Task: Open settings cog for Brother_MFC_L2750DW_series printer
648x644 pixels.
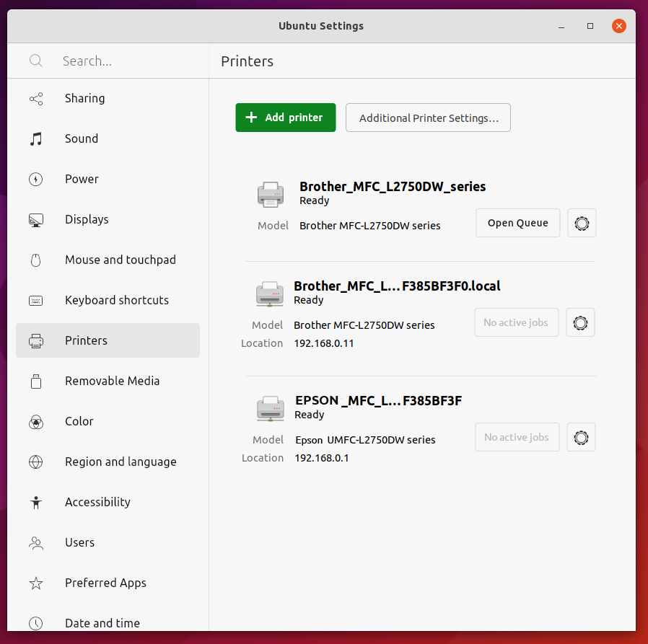Action: [x=582, y=223]
